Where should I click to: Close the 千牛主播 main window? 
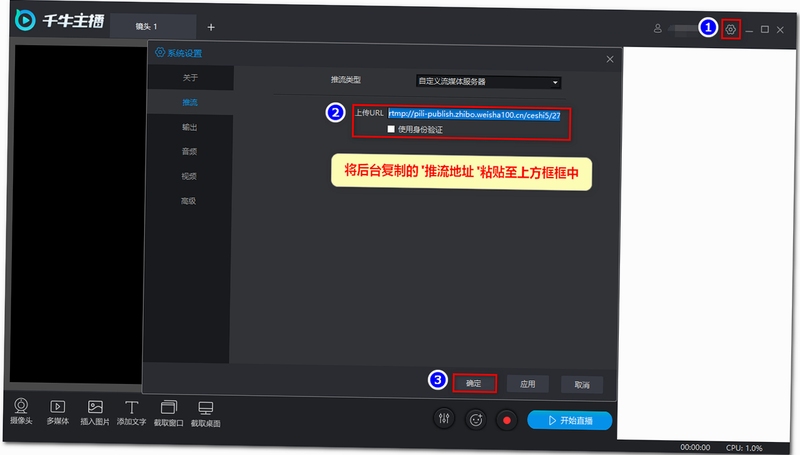click(780, 30)
